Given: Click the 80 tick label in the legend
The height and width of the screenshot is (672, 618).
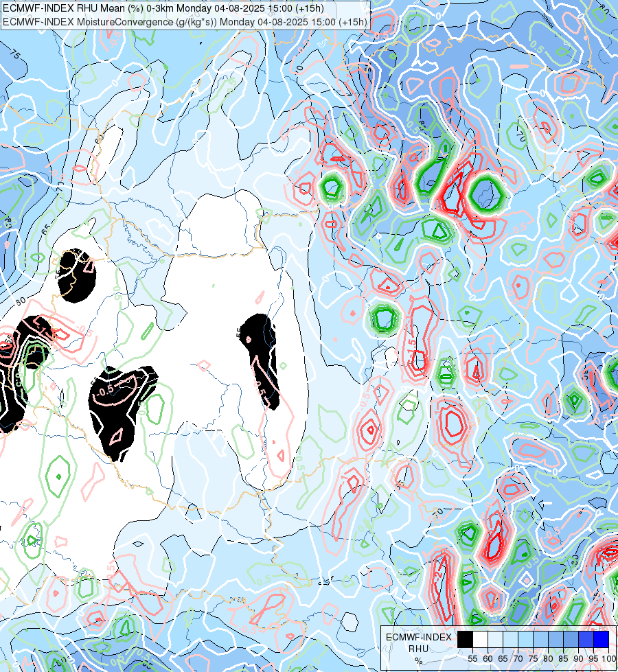Looking at the screenshot, I should [549, 659].
